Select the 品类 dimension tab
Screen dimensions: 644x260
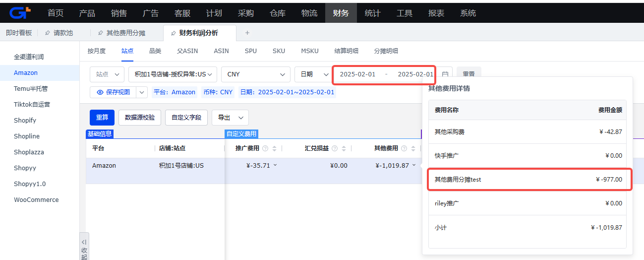point(155,51)
